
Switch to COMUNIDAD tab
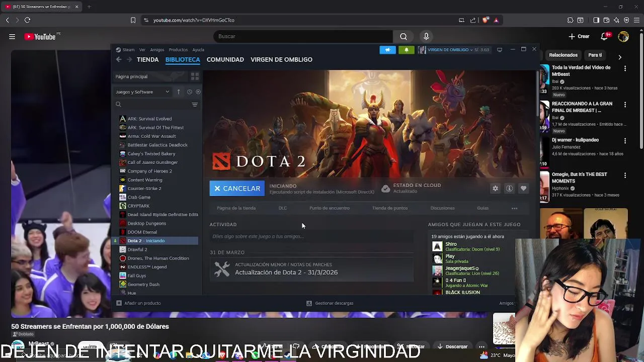(225, 59)
